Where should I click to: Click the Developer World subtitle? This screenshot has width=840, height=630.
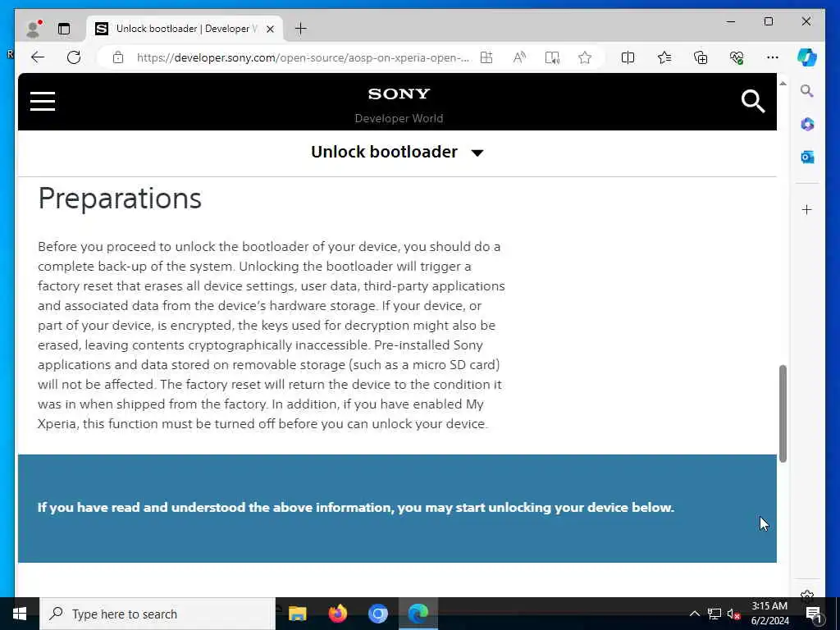pos(399,118)
